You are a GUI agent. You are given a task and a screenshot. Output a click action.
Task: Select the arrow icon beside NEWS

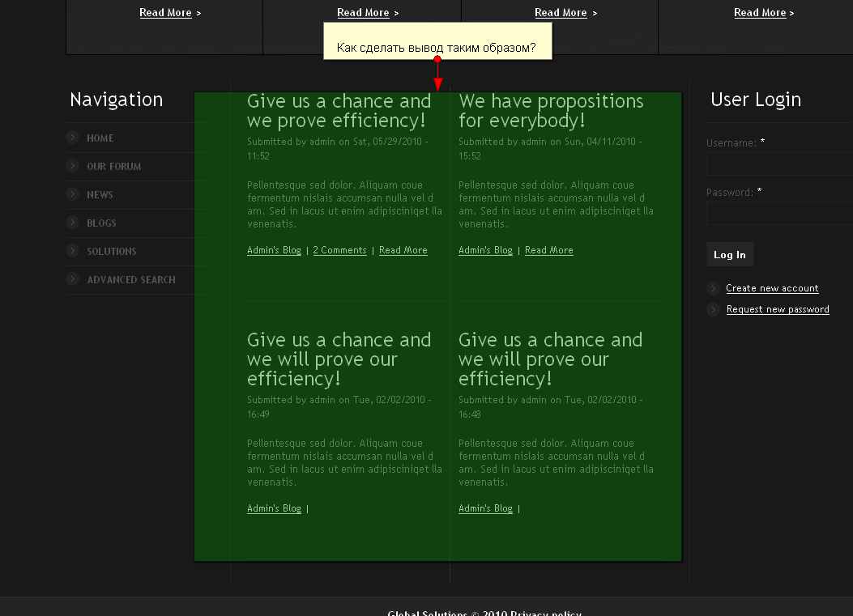73,194
